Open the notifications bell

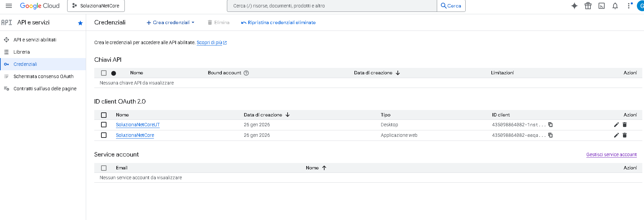click(615, 6)
